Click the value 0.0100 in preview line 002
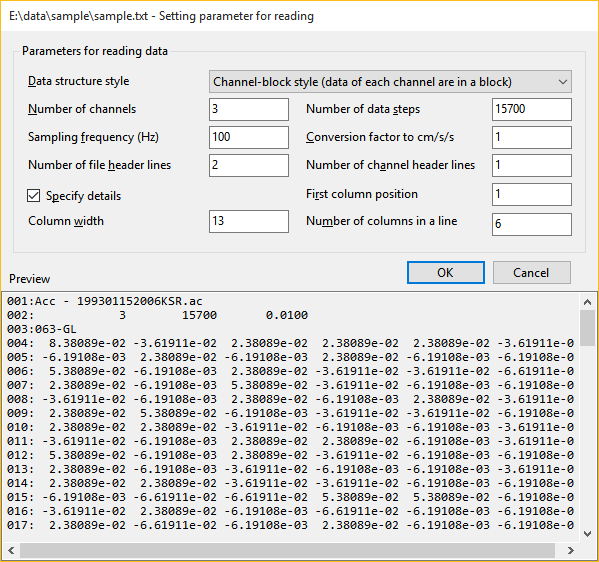This screenshot has width=599, height=562. (287, 315)
